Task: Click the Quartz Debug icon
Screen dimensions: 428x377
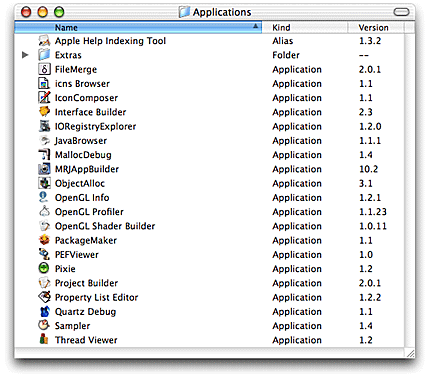Action: coord(44,311)
